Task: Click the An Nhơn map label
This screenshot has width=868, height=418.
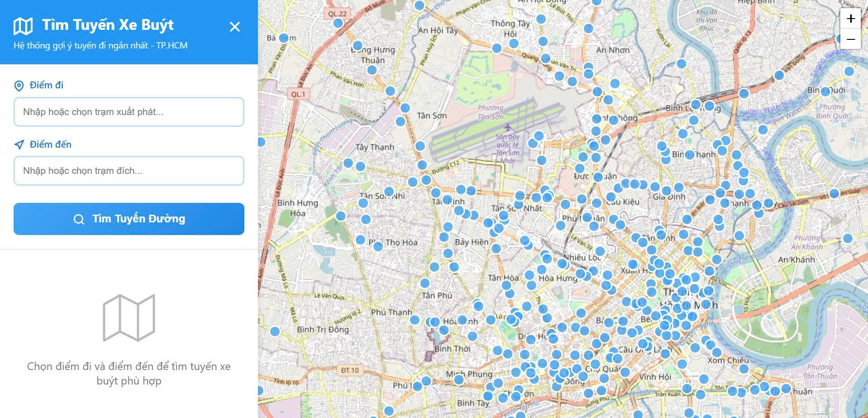Action: [x=613, y=50]
